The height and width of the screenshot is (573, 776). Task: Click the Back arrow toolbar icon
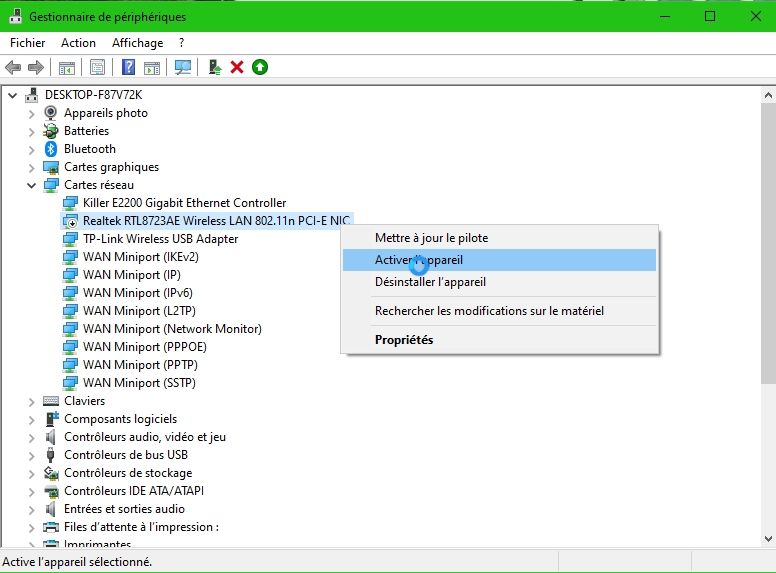point(13,67)
